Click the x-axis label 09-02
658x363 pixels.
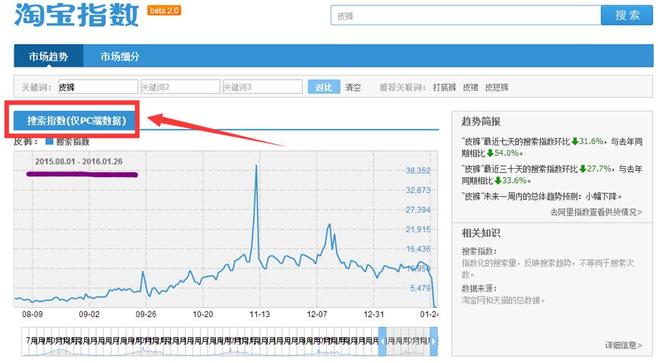pos(89,314)
